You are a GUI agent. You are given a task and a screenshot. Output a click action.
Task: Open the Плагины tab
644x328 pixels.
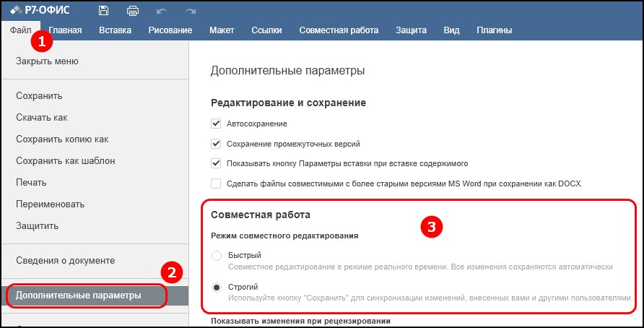[494, 30]
